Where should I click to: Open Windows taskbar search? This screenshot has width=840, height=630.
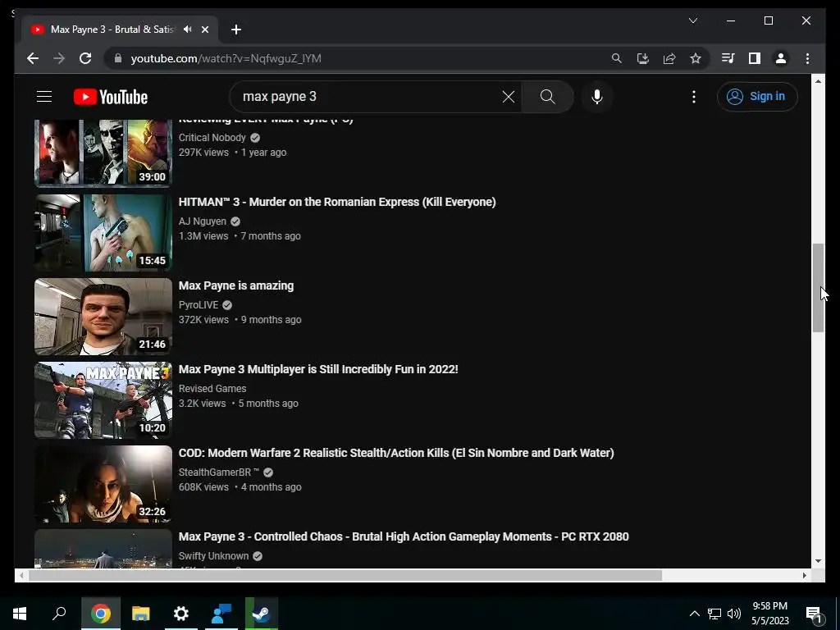[59, 614]
